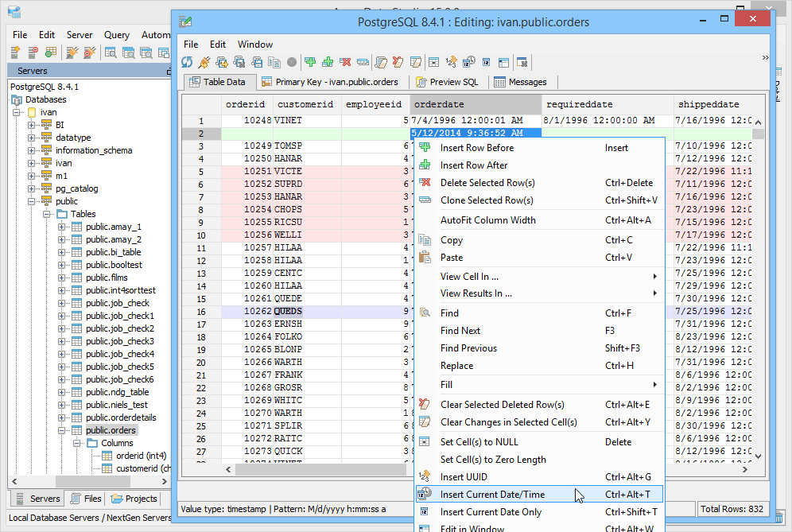The image size is (792, 532).
Task: Choose Insert Current Date/Time from context menu
Action: tap(539, 494)
